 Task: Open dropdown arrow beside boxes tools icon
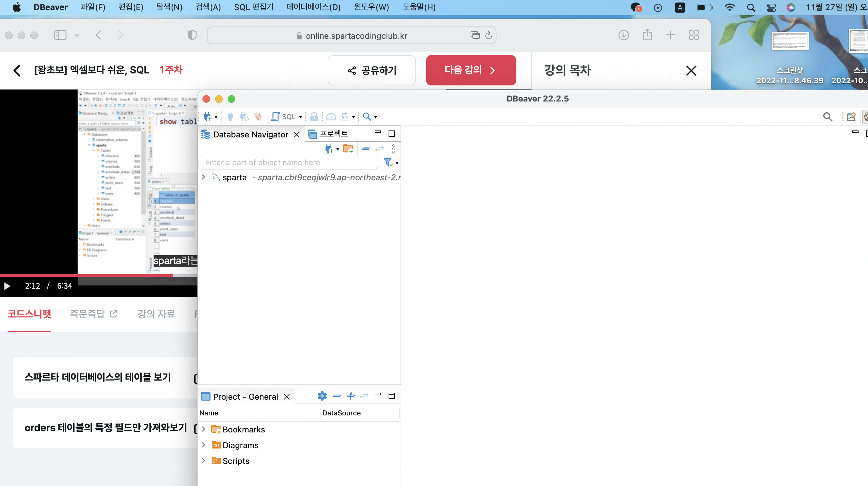[354, 117]
